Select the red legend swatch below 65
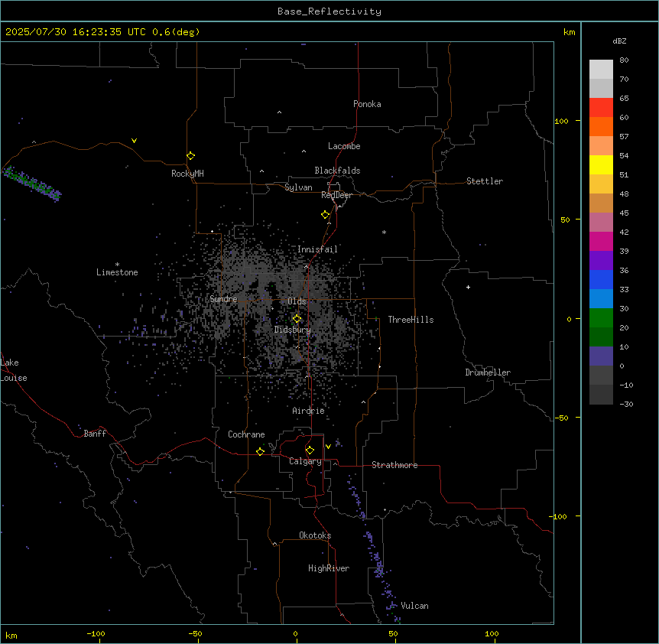The image size is (659, 644). 601,108
